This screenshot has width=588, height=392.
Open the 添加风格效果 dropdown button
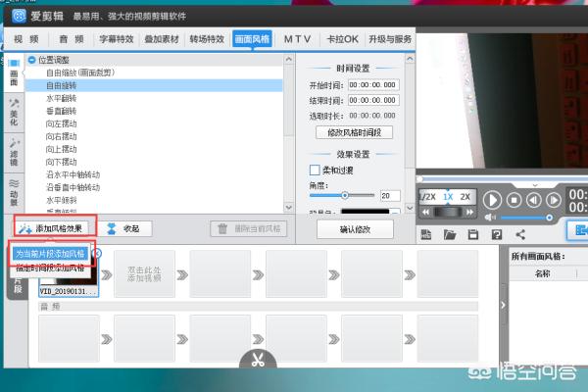pyautogui.click(x=56, y=228)
